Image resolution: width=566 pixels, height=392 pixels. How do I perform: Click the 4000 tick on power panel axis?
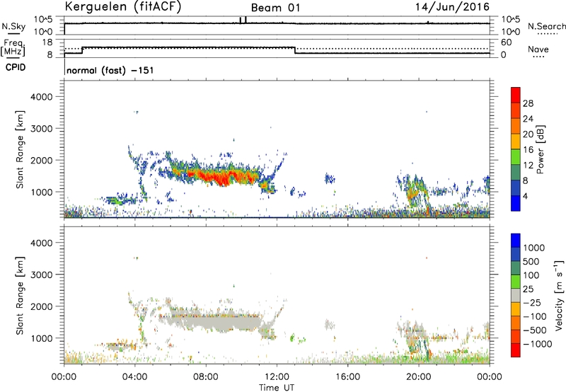41,97
